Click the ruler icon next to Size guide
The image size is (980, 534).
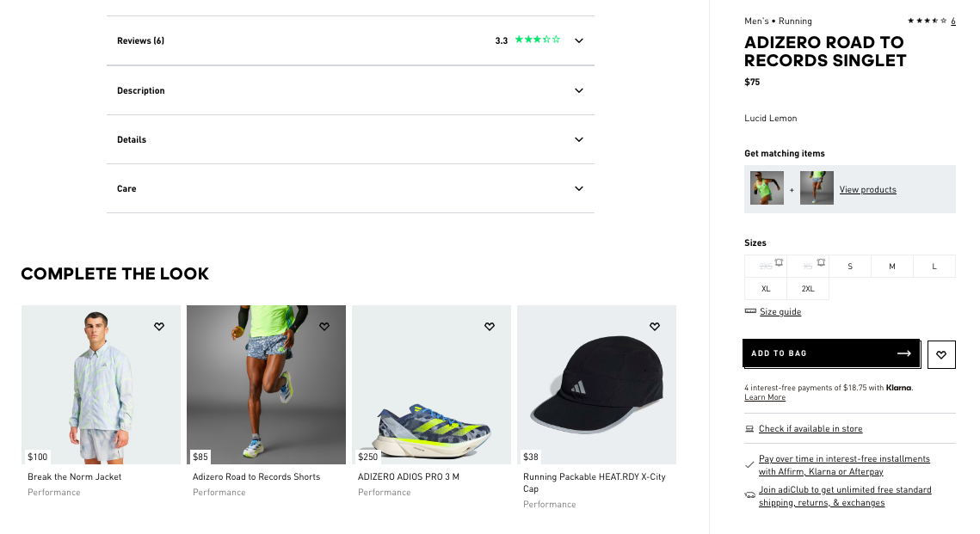click(x=750, y=311)
